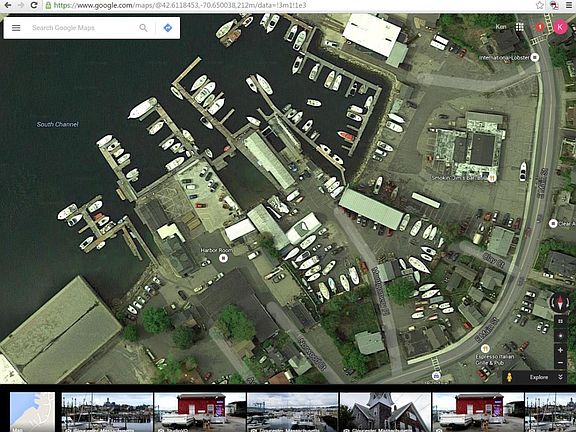Viewport: 576px width, 432px height.
Task: Click the Harbor Room label
Action: point(216,250)
